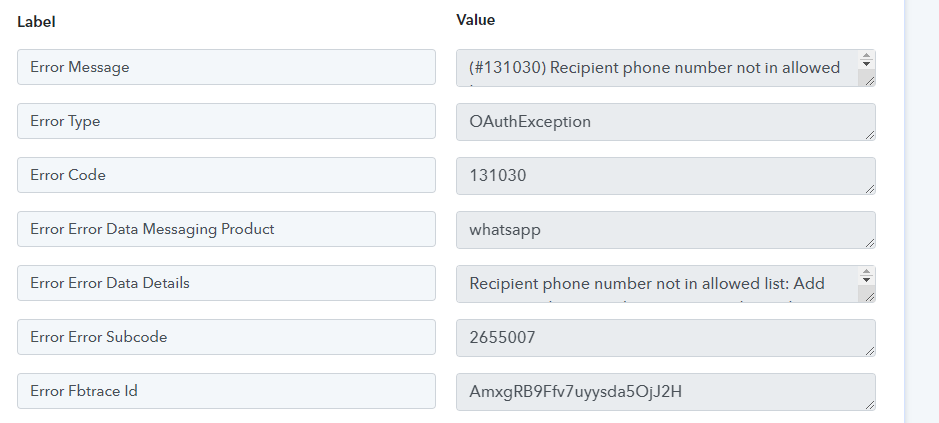Screen dimensions: 939x423
Task: Select the 131030 error code value box
Action: click(666, 176)
